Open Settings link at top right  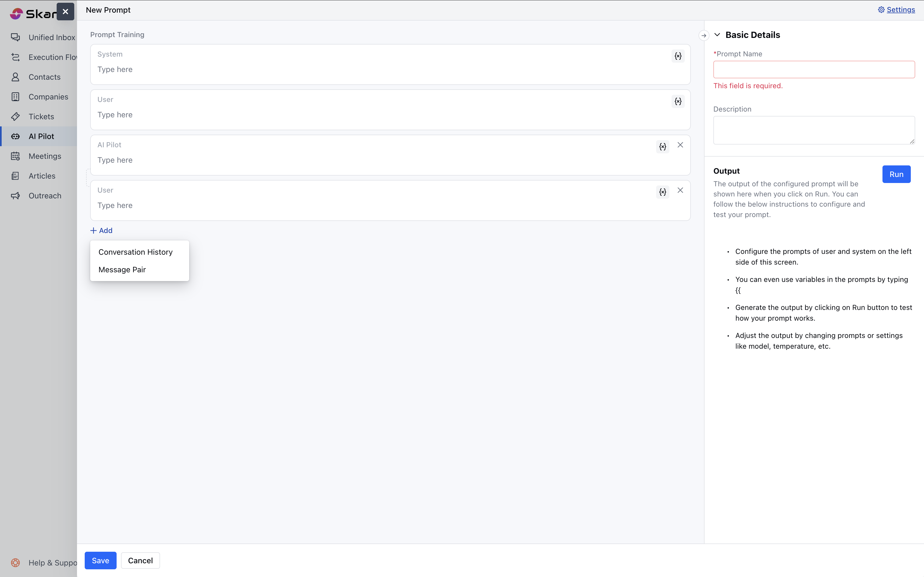click(x=900, y=10)
